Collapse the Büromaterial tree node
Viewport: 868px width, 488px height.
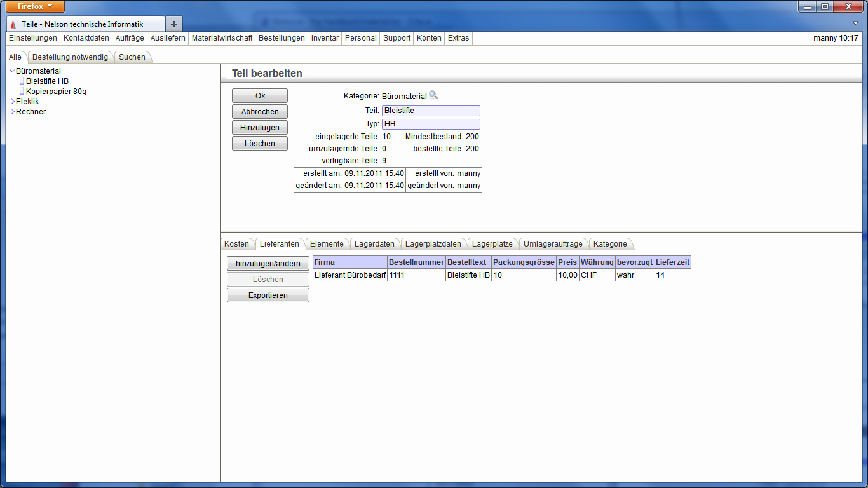[x=12, y=71]
